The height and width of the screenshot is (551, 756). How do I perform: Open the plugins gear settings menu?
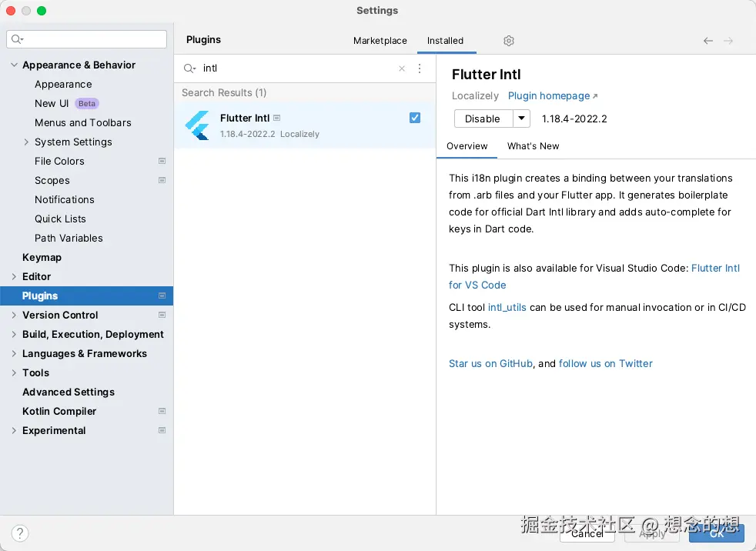coord(509,41)
